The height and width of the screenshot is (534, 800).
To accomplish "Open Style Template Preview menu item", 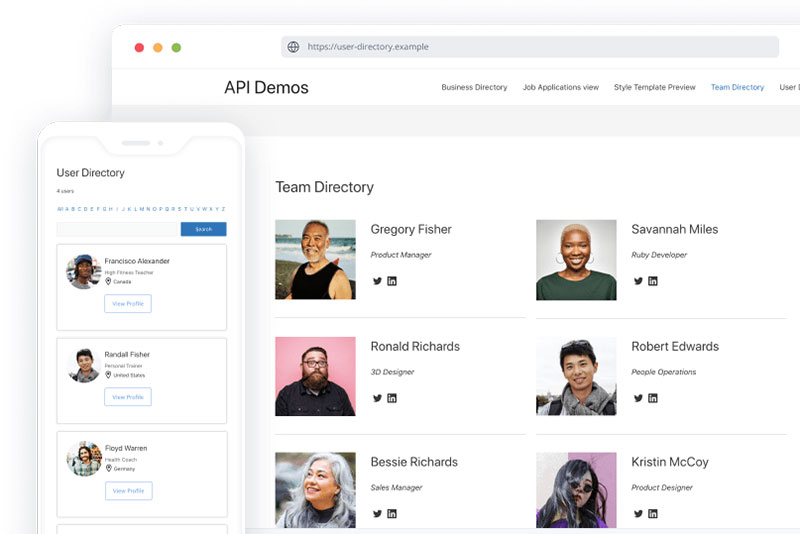I will pos(655,87).
